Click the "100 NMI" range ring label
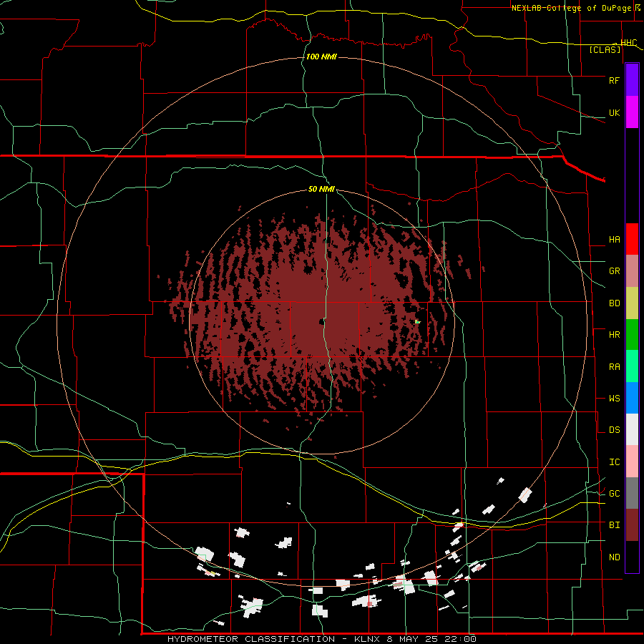Image resolution: width=644 pixels, height=644 pixels. [321, 57]
